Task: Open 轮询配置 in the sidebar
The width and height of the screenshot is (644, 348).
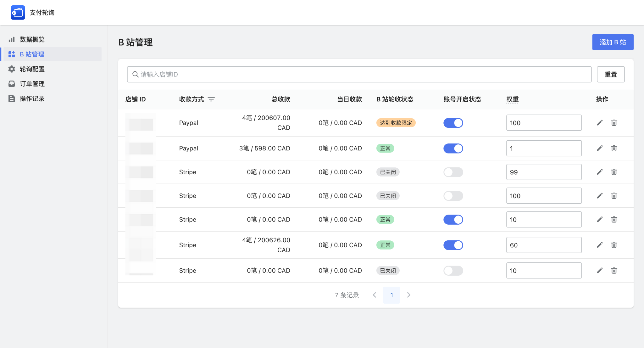Action: tap(32, 69)
